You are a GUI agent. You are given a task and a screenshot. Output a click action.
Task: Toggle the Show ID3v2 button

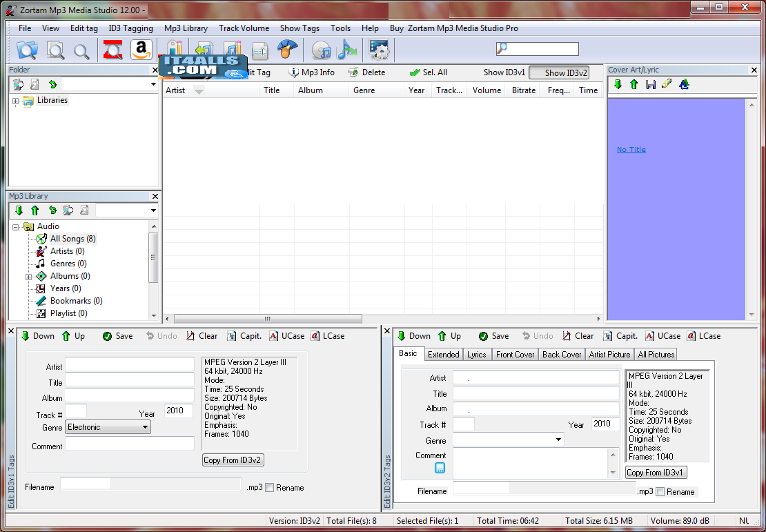point(560,72)
